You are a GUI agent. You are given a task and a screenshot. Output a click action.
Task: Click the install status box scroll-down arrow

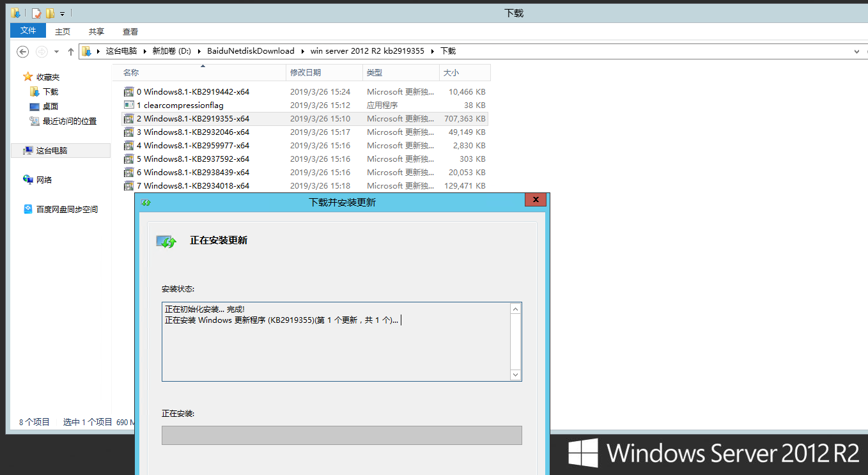(x=515, y=375)
